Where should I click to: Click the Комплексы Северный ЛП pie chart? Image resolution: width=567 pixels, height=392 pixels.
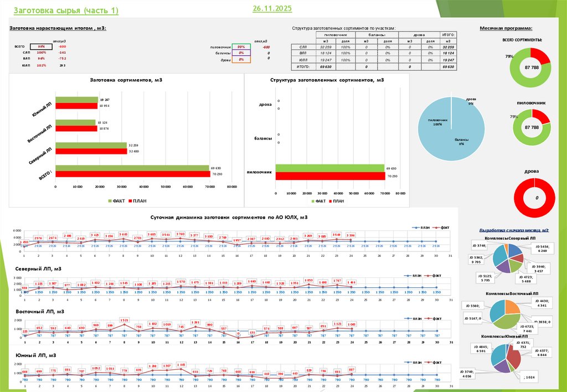[508, 258]
